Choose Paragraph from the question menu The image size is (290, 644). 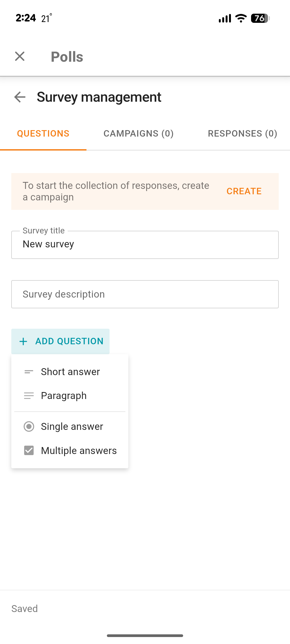click(x=64, y=396)
